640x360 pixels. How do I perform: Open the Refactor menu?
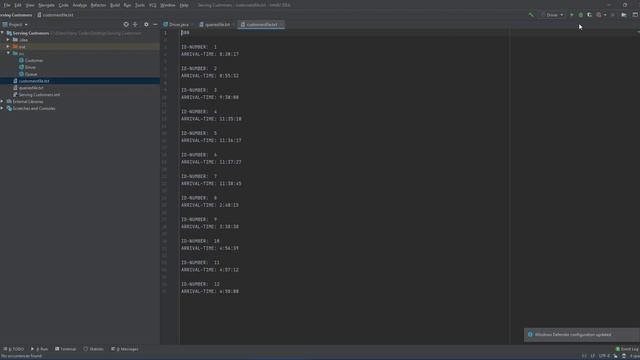[x=98, y=5]
